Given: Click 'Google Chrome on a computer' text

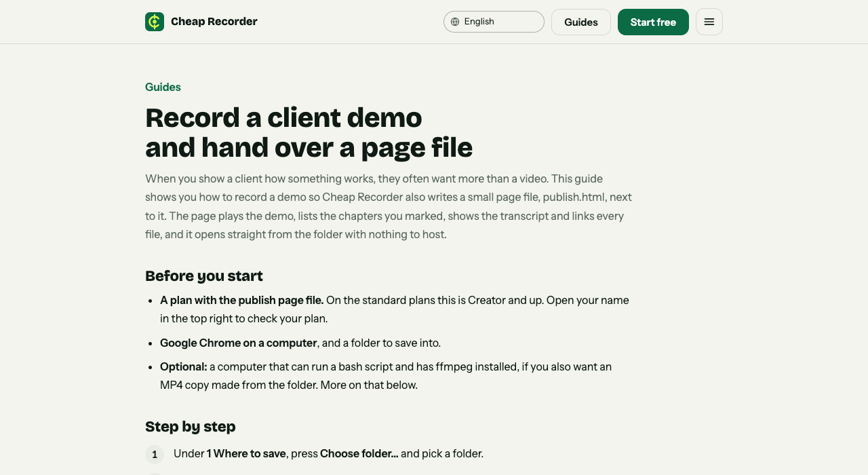Looking at the screenshot, I should (x=239, y=343).
